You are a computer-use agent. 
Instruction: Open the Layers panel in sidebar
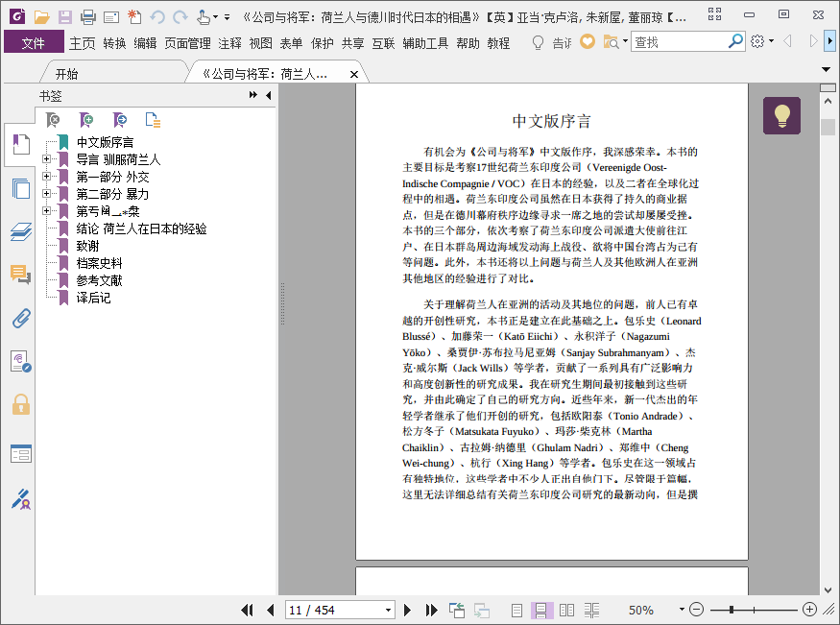point(20,231)
